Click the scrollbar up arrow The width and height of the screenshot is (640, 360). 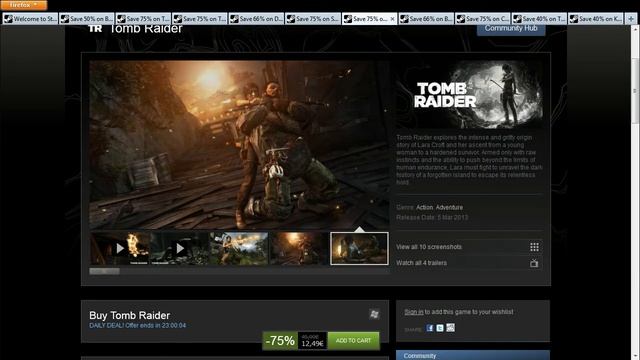635,29
